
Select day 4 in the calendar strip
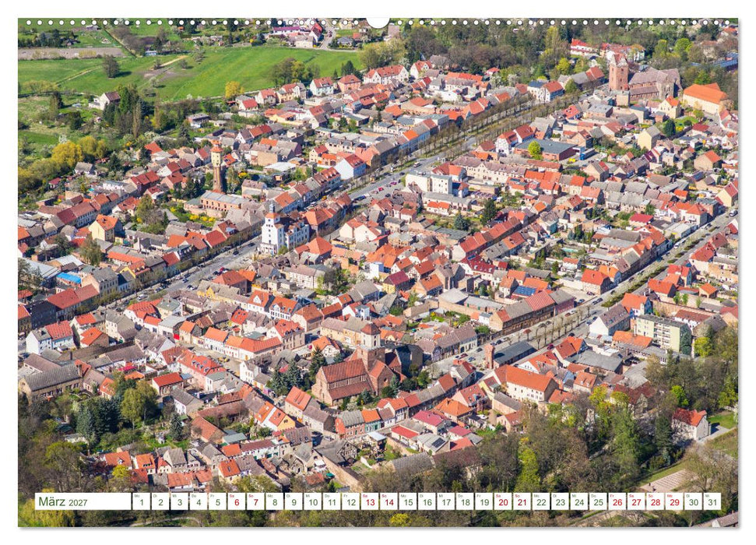tap(199, 501)
